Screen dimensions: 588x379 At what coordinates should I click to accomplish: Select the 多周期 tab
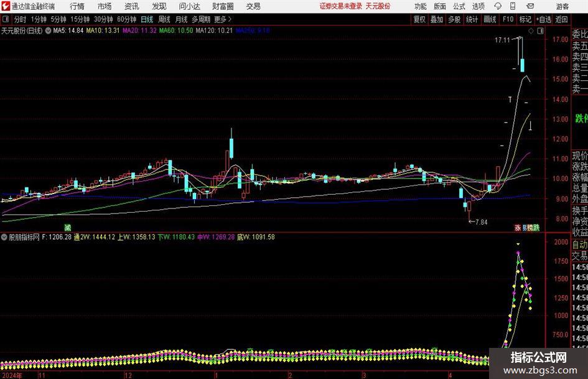point(201,19)
